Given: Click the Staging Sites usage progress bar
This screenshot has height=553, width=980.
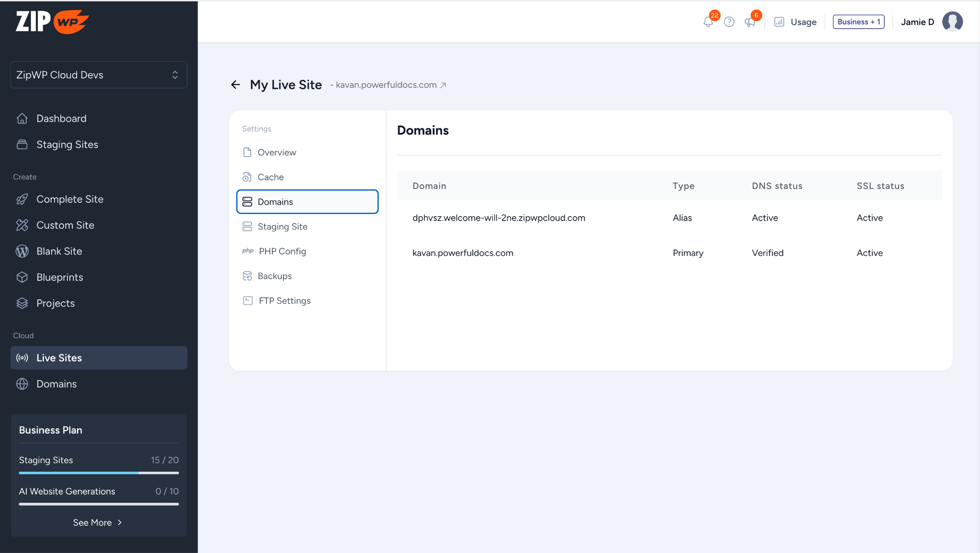Looking at the screenshot, I should (99, 473).
